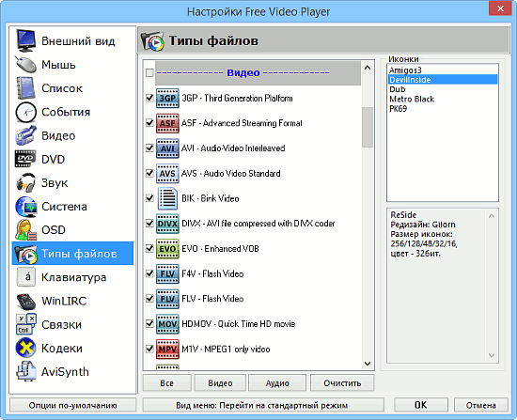Switch menu view to standard mode
The image size is (517, 420).
click(263, 405)
